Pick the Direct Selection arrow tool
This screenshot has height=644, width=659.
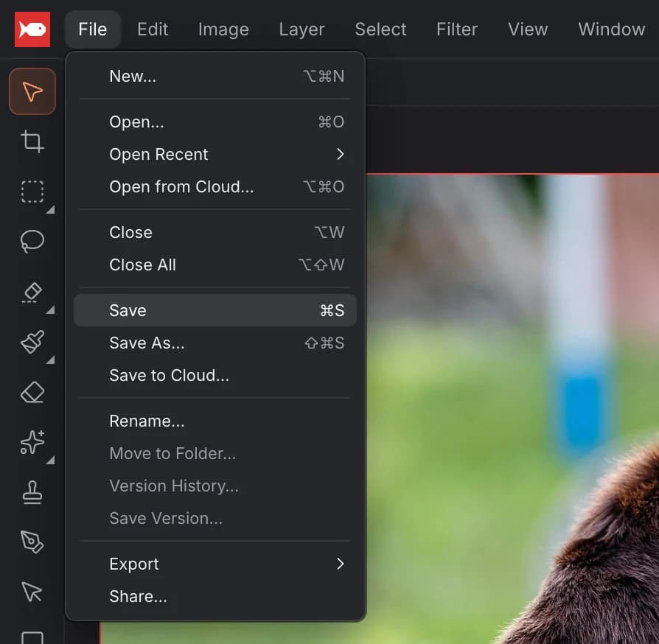[x=32, y=592]
